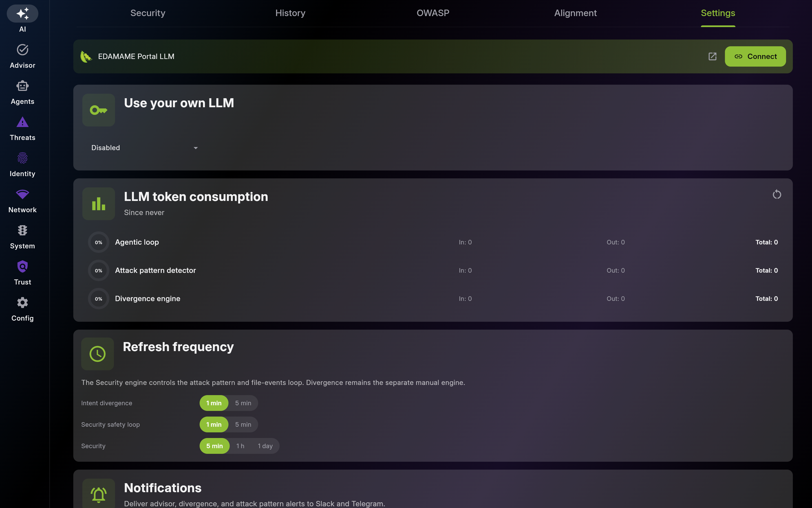Image resolution: width=812 pixels, height=508 pixels.
Task: Open Config gear icon
Action: pyautogui.click(x=23, y=303)
